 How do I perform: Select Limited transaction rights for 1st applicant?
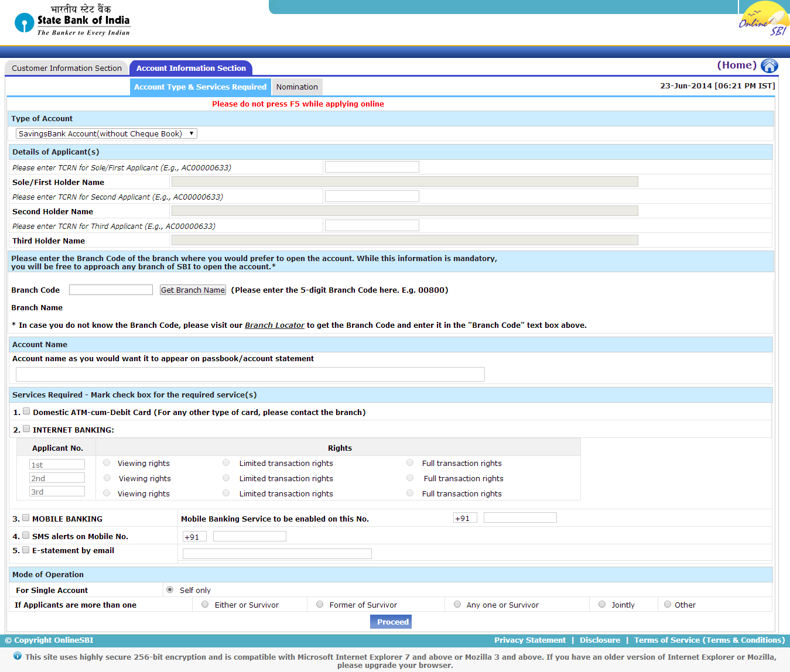coord(226,462)
